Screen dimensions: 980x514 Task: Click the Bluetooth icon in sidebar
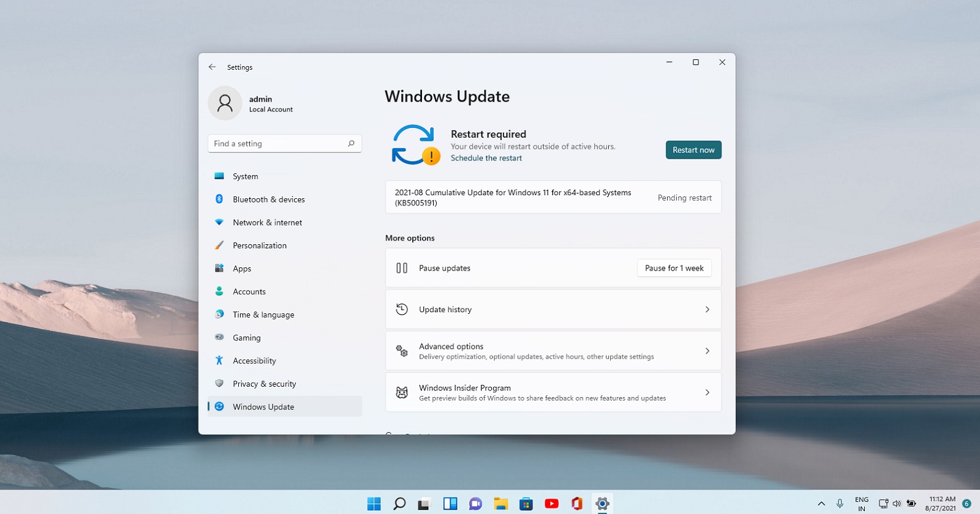(x=219, y=199)
